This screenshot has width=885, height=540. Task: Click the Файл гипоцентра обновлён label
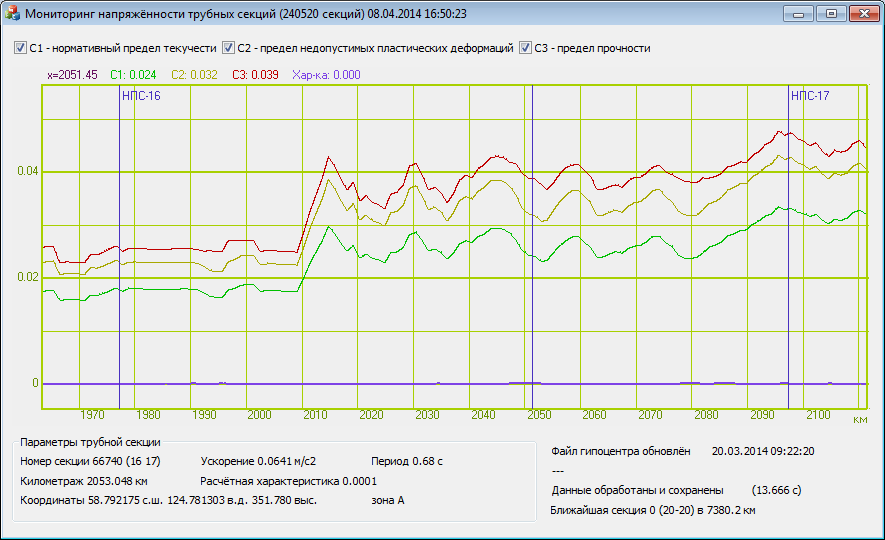coord(621,451)
